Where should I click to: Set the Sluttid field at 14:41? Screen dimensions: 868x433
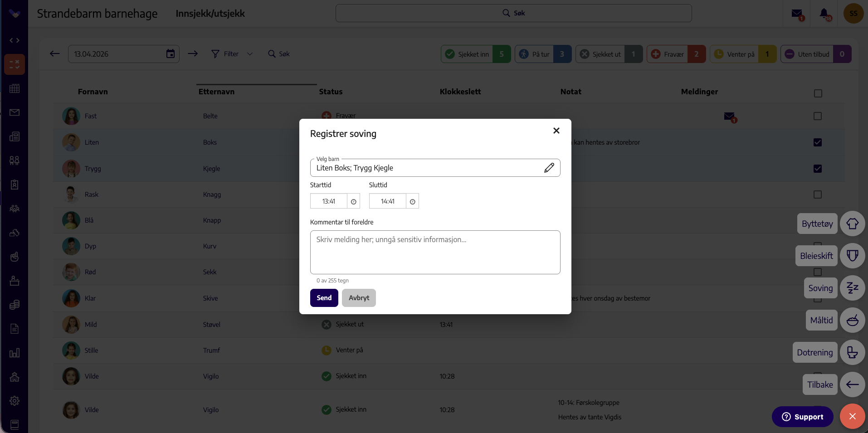coord(388,201)
